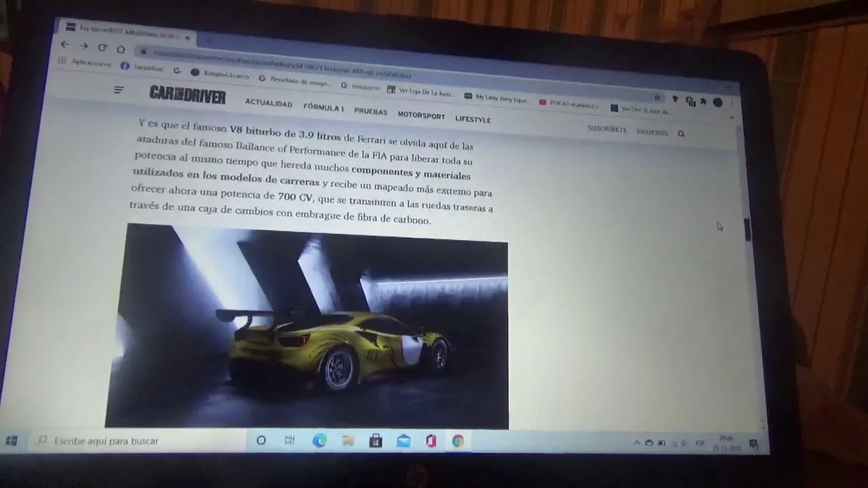Open the Imágenes Google bookmark

point(360,86)
